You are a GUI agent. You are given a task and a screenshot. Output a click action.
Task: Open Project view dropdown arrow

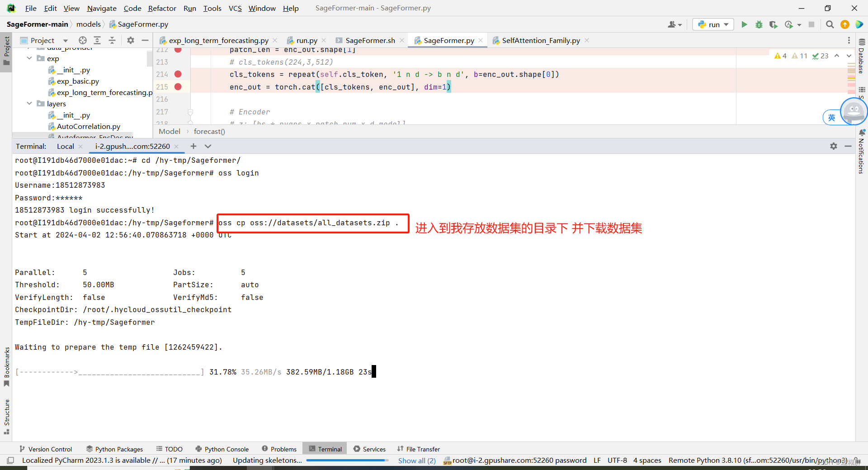[66, 41]
